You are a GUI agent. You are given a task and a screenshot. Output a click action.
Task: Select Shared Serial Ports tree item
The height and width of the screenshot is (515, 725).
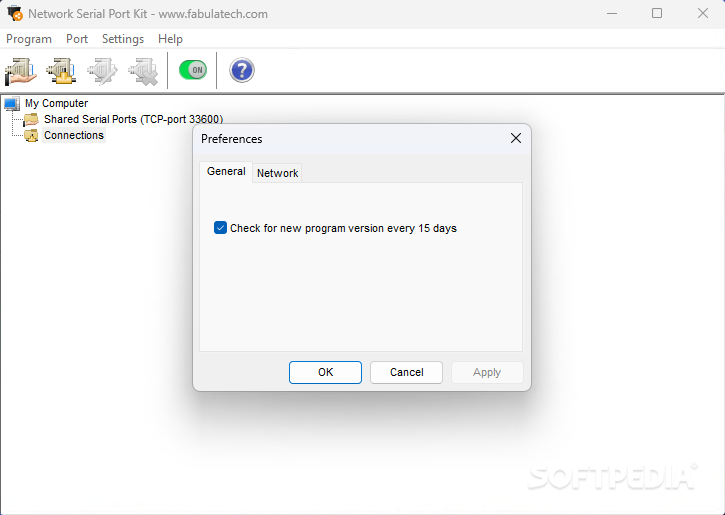[x=133, y=119]
